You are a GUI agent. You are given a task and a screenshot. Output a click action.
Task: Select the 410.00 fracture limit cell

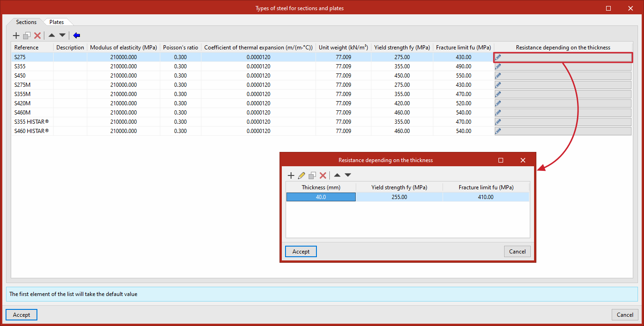486,197
